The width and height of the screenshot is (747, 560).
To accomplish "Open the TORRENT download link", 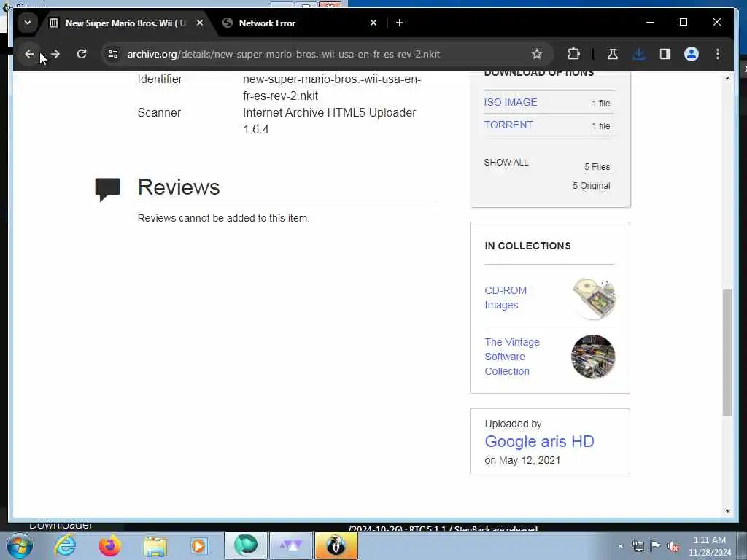I will (508, 125).
